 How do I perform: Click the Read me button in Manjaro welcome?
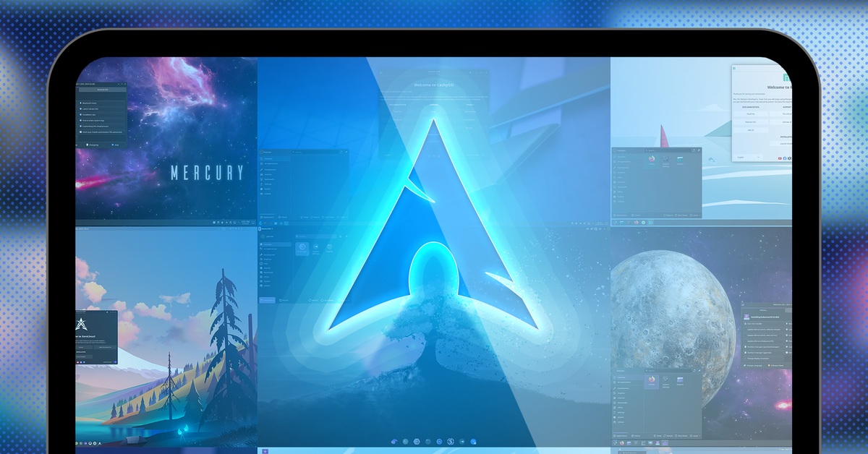tap(750, 113)
